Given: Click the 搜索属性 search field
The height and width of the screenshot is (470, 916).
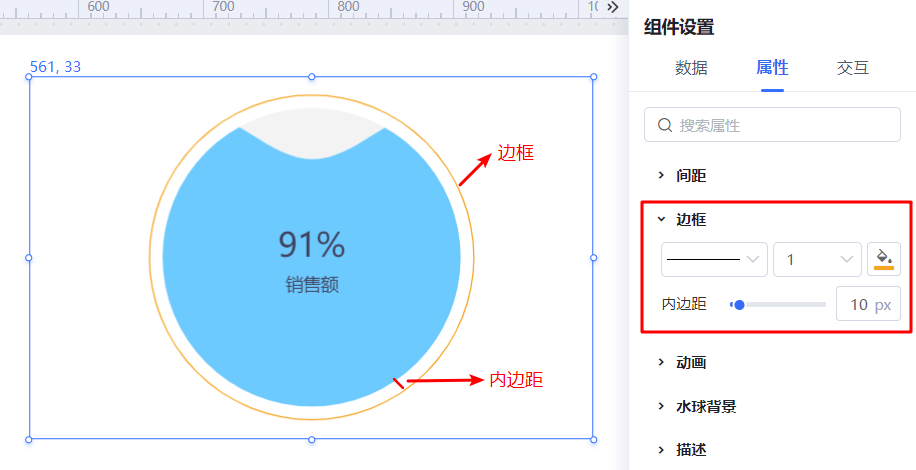Looking at the screenshot, I should [x=772, y=124].
